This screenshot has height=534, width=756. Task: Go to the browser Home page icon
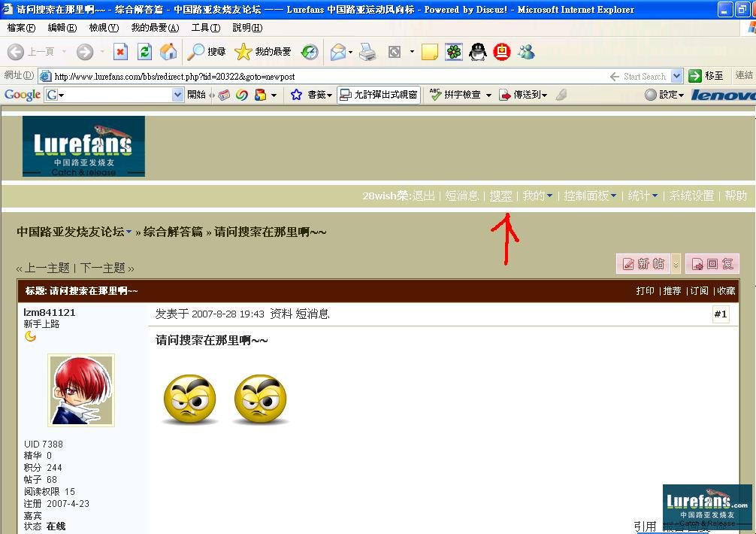pyautogui.click(x=168, y=52)
